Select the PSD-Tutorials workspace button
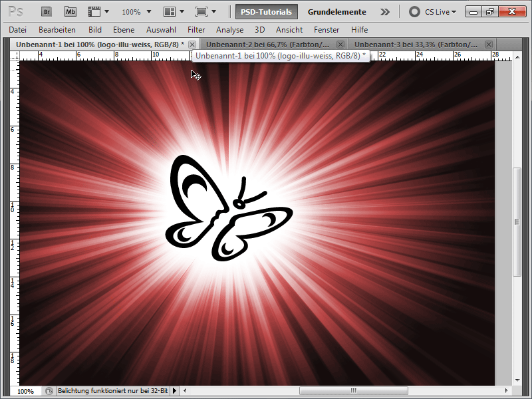 tap(267, 12)
